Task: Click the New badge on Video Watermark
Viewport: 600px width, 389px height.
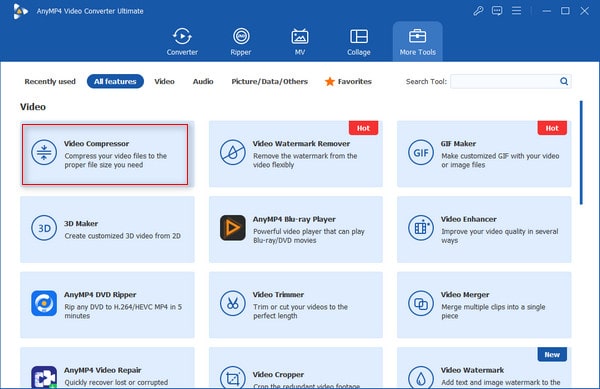Action: [552, 355]
